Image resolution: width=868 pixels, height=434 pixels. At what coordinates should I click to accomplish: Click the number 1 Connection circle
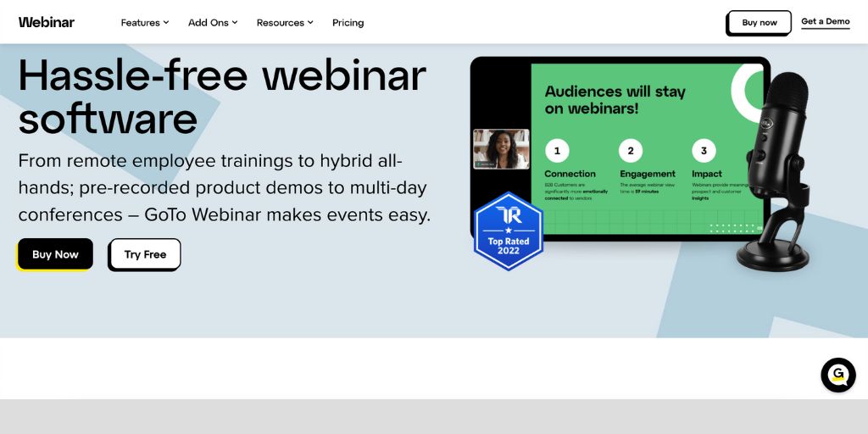557,152
